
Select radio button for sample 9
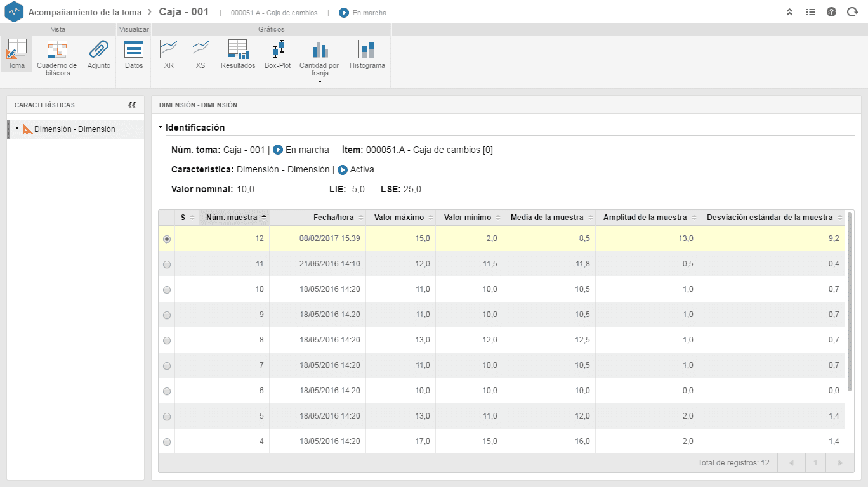click(167, 315)
